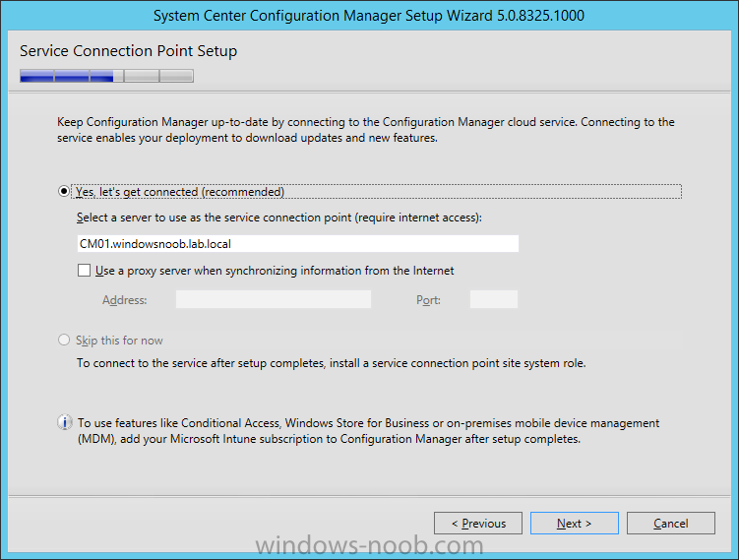Click the "Use a proxy server" label text

[275, 271]
